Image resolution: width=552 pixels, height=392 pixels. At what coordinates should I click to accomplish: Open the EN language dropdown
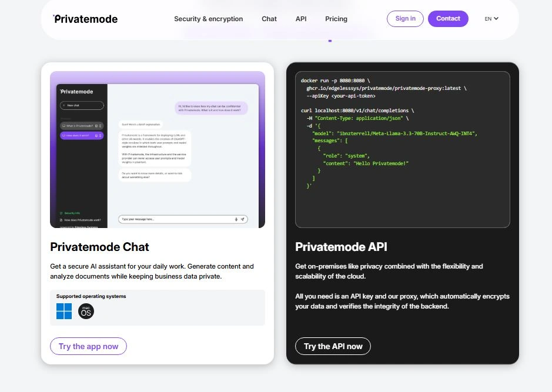click(x=491, y=19)
